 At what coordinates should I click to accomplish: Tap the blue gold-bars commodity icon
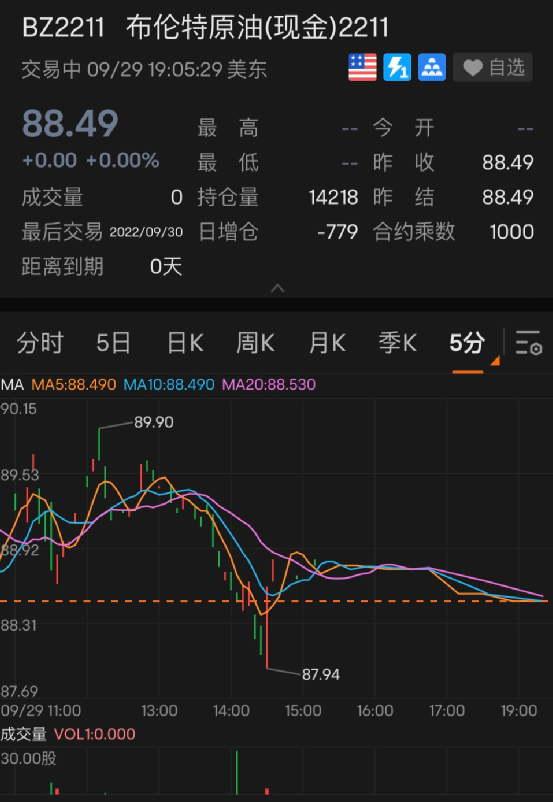[x=432, y=67]
